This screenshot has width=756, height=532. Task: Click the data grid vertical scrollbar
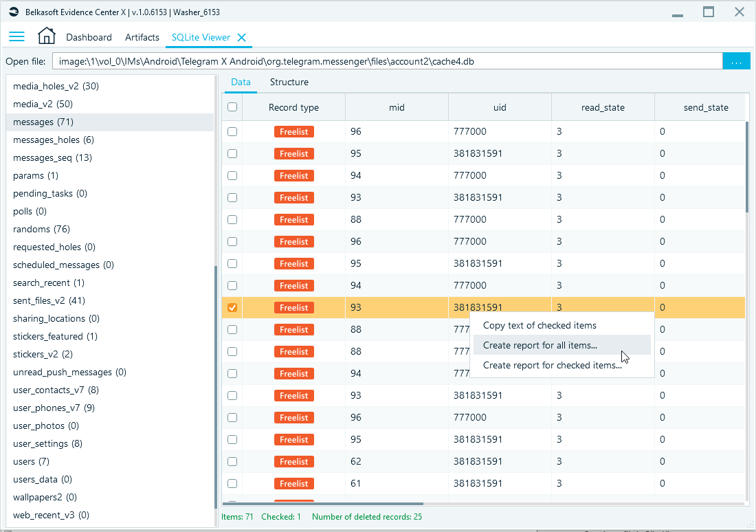747,166
